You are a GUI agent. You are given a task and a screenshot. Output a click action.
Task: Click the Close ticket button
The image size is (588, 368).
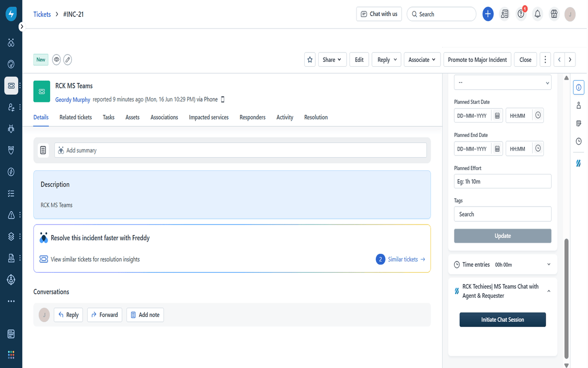tap(525, 60)
